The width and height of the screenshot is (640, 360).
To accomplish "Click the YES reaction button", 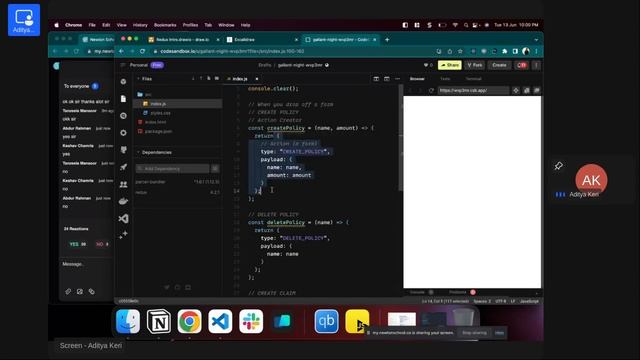I will point(78,244).
